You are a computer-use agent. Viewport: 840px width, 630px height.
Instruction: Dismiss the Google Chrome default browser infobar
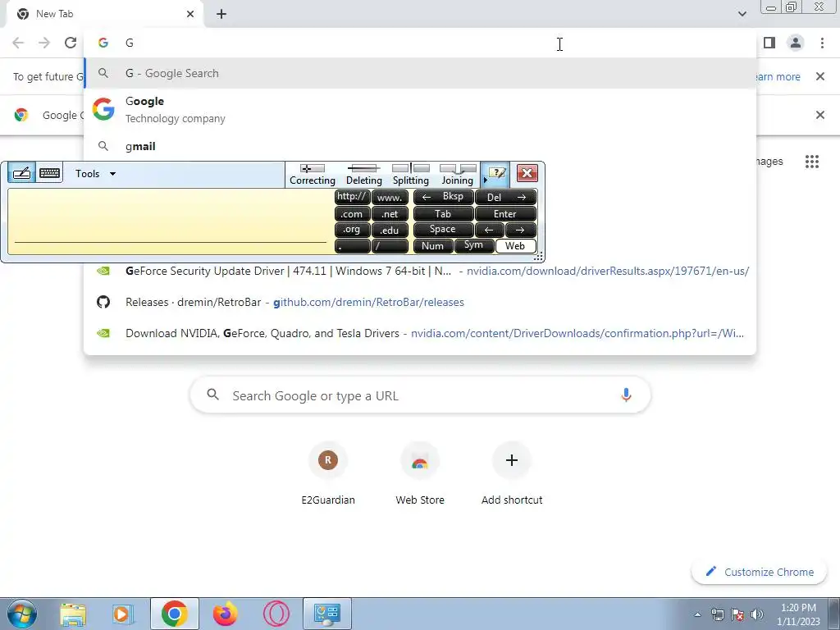pos(819,115)
